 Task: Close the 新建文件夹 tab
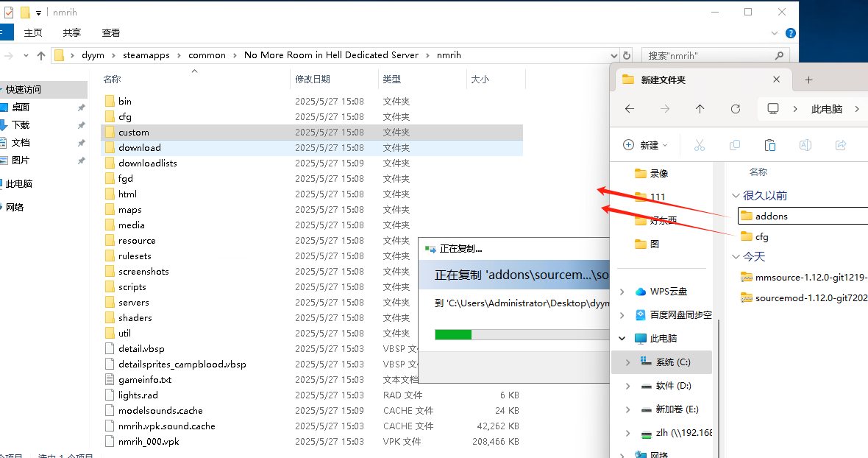click(x=777, y=80)
